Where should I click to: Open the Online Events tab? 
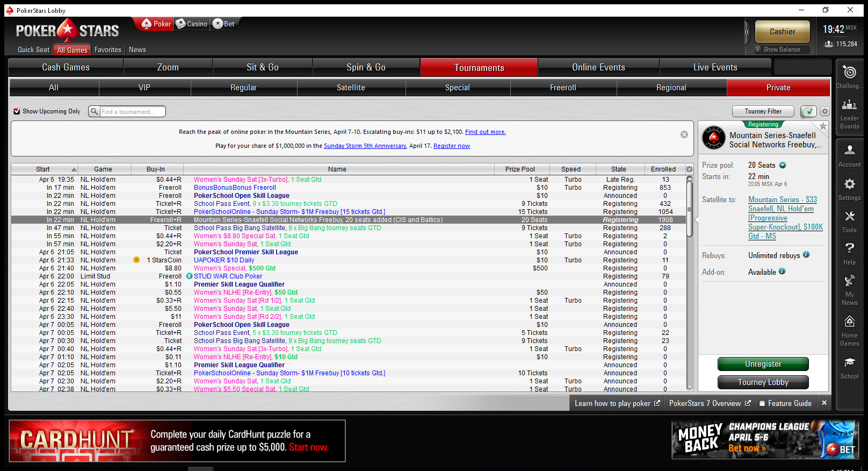pyautogui.click(x=598, y=67)
